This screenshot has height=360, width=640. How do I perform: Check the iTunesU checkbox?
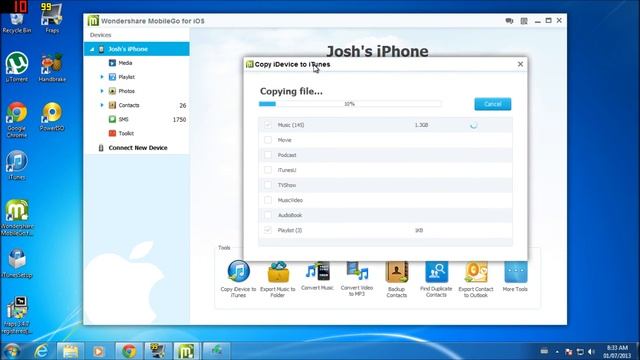[268, 170]
